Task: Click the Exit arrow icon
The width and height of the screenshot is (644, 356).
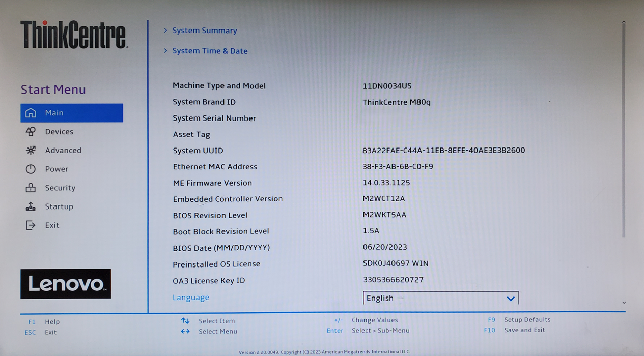Action: (31, 225)
